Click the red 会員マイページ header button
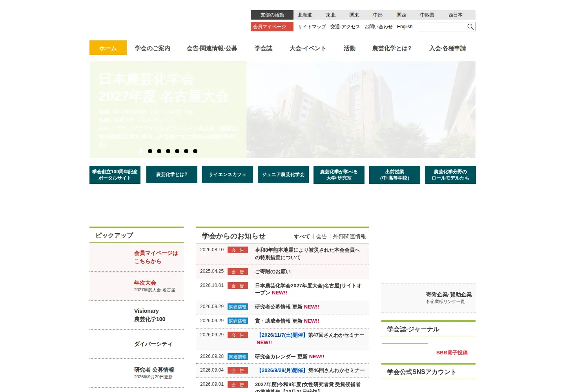The height and width of the screenshot is (392, 565). click(x=272, y=27)
